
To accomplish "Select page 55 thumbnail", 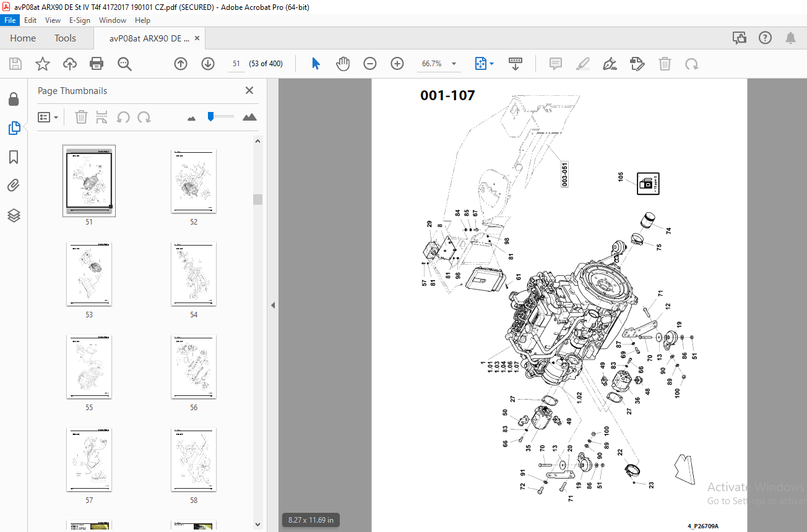I will [89, 367].
